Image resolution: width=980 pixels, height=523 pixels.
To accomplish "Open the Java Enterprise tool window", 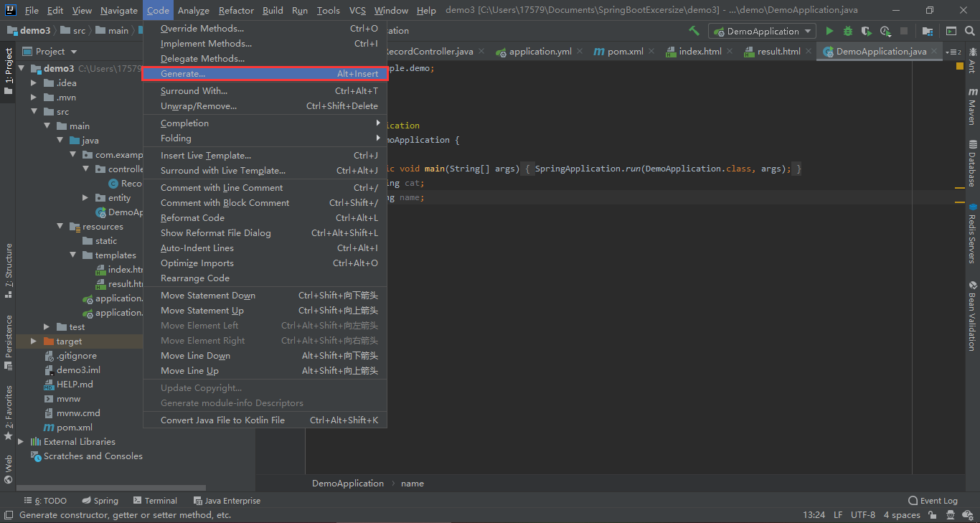I will coord(227,501).
